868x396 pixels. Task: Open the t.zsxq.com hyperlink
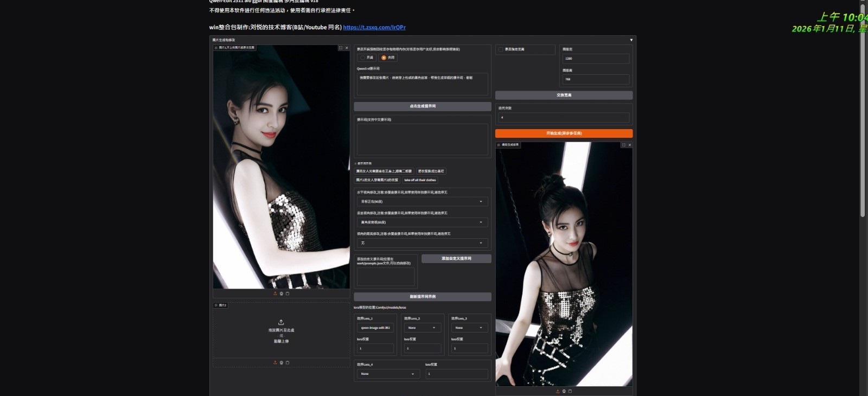pyautogui.click(x=374, y=27)
